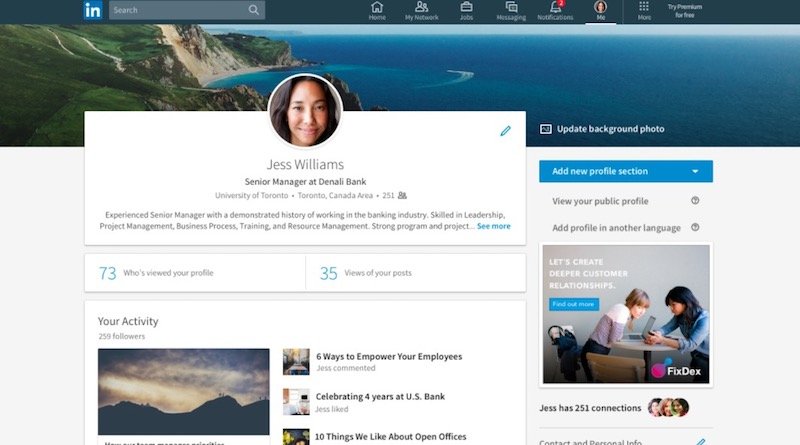Expand Add new profile section dropdown

(695, 171)
